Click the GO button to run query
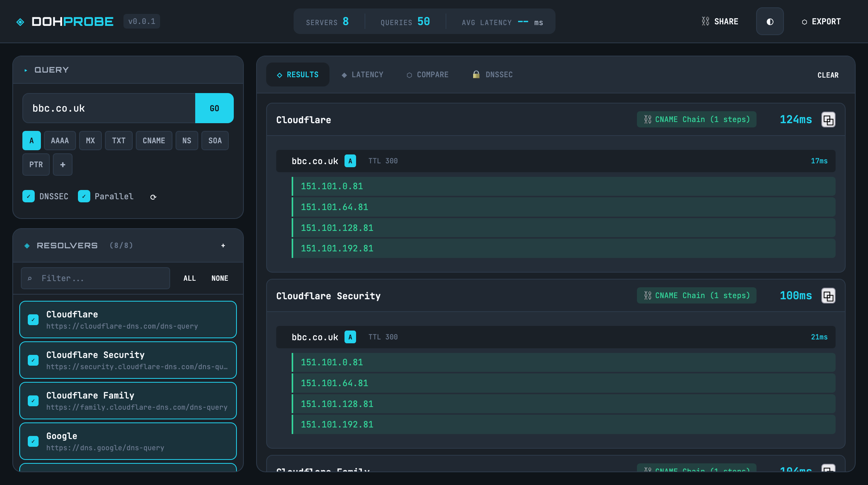 click(x=214, y=108)
